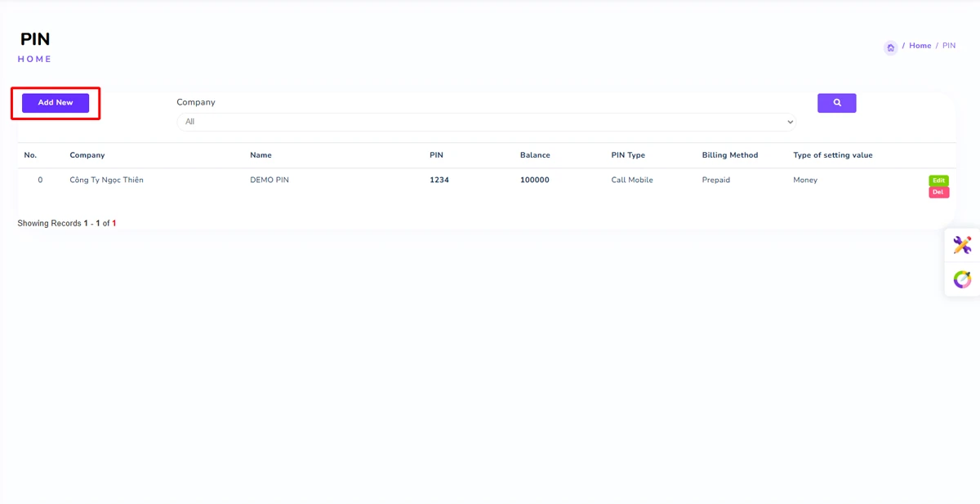Click the Balance column header
Screen dimensions: 980x504
(535, 155)
